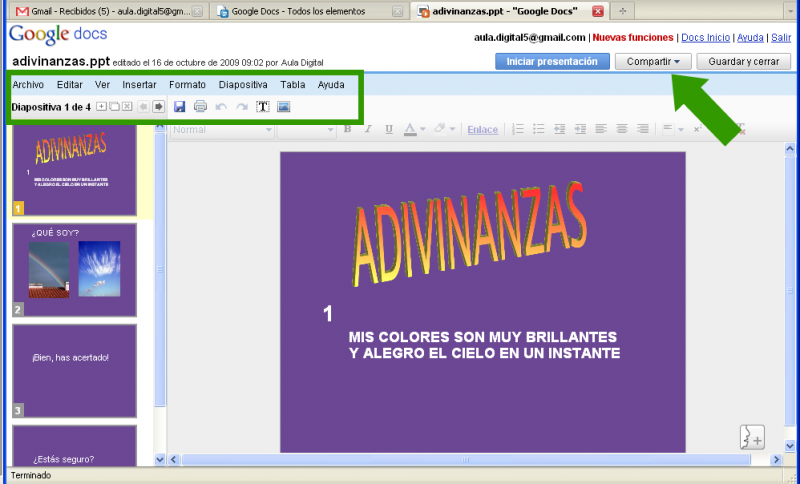
Task: Switch to the Gmail Recibidos tab
Action: 107,11
